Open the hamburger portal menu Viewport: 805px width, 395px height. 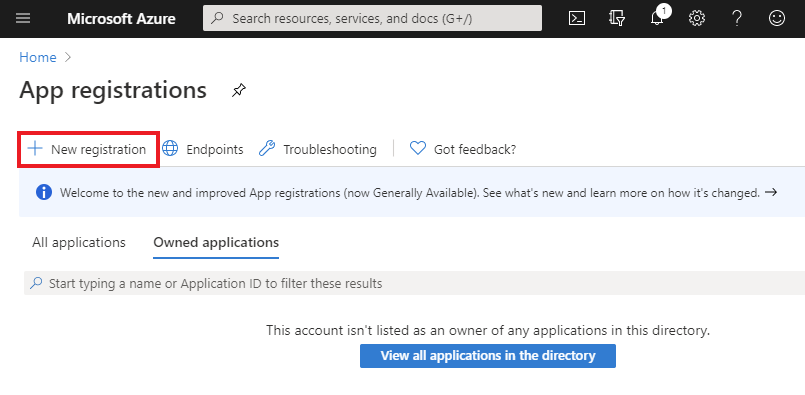(23, 18)
